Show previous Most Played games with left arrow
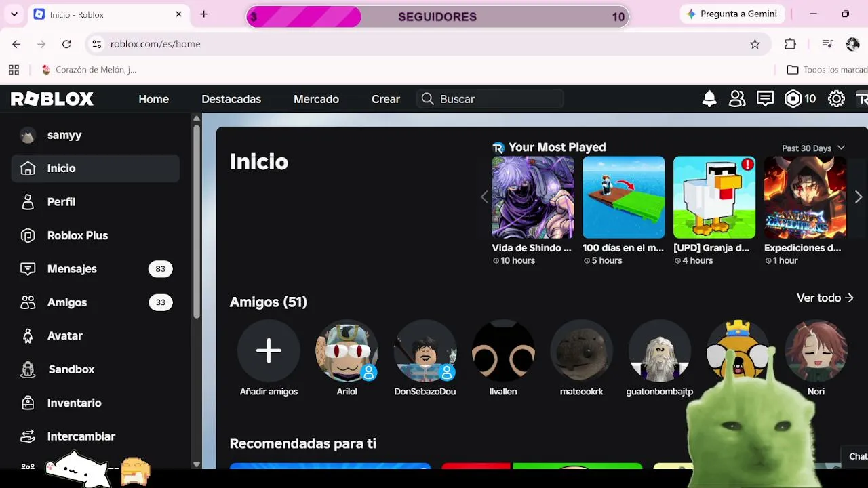This screenshot has width=868, height=488. click(484, 197)
